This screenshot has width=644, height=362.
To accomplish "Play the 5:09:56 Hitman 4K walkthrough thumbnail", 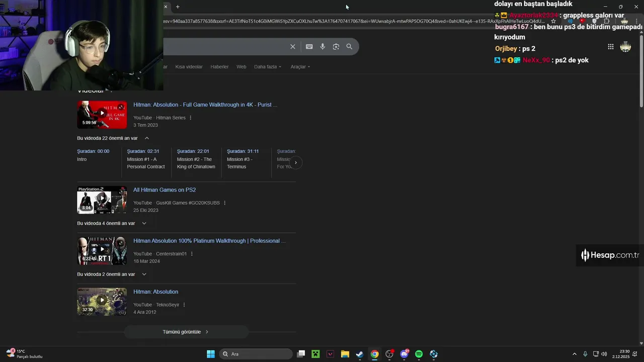I will [102, 115].
